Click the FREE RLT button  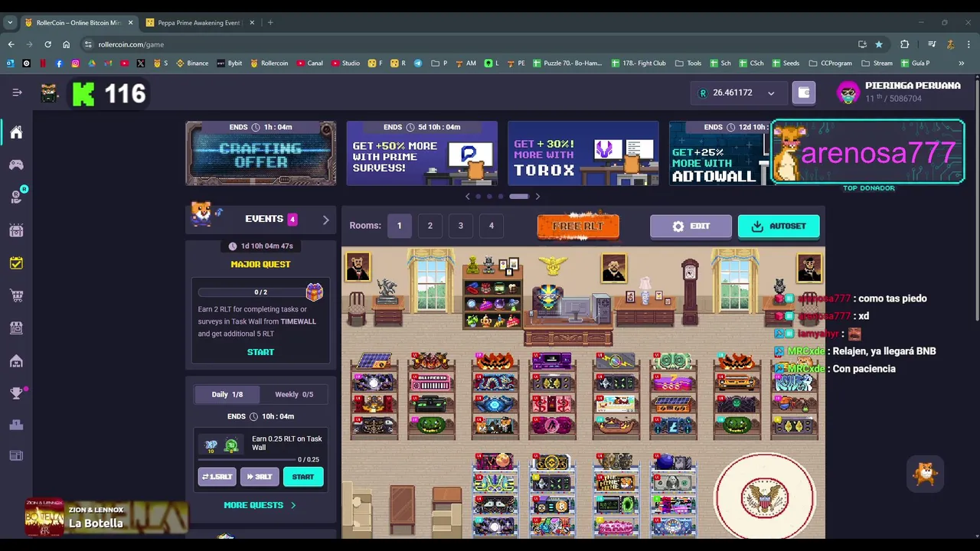click(x=578, y=227)
